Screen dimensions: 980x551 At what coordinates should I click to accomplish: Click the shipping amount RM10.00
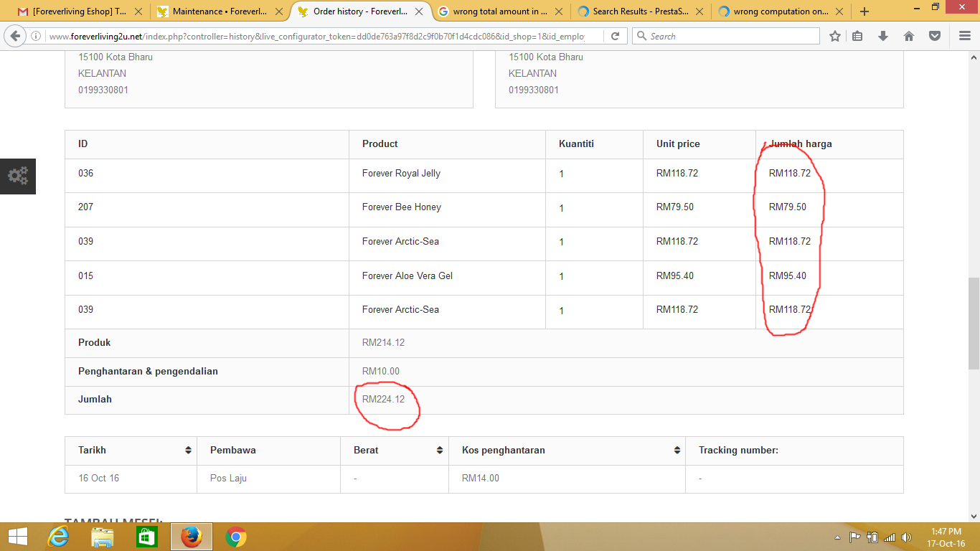381,372
